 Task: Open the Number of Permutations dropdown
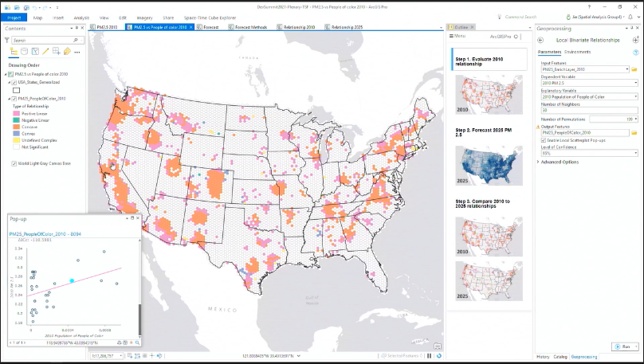(635, 119)
